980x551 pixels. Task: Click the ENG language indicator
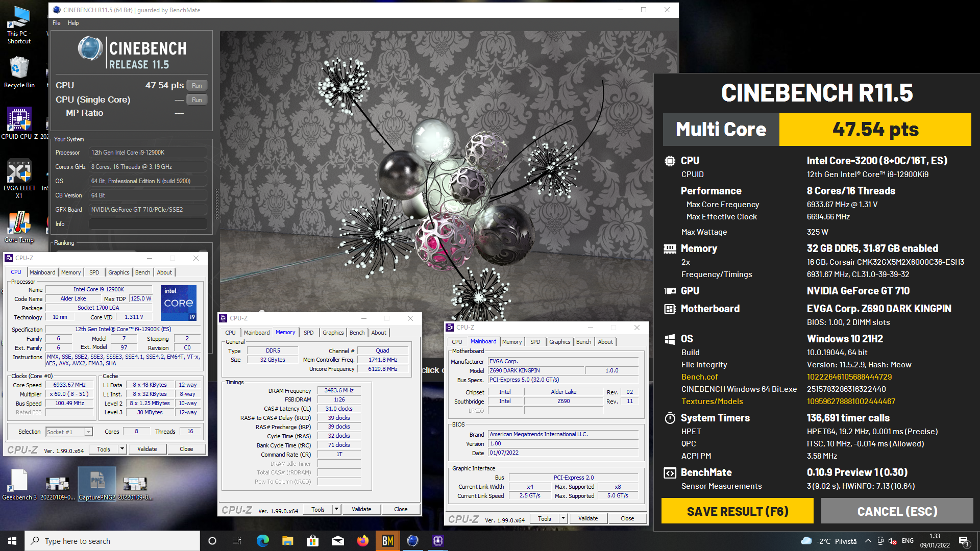908,541
